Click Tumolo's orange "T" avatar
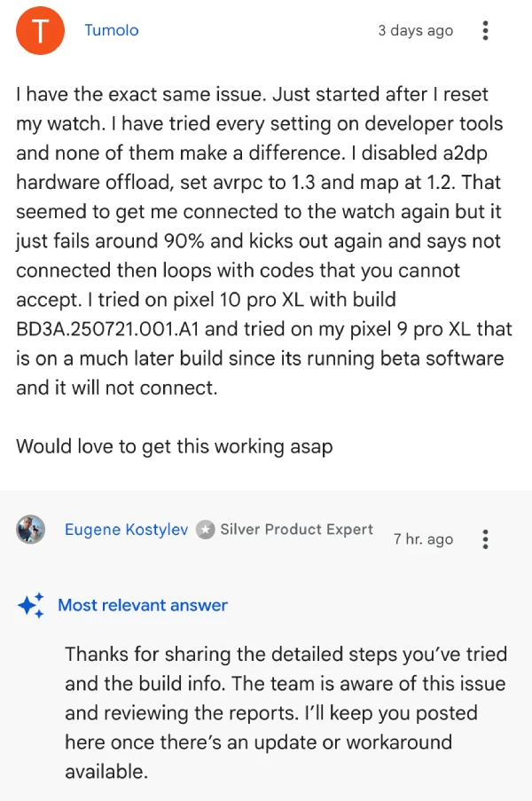The width and height of the screenshot is (532, 801). (41, 31)
